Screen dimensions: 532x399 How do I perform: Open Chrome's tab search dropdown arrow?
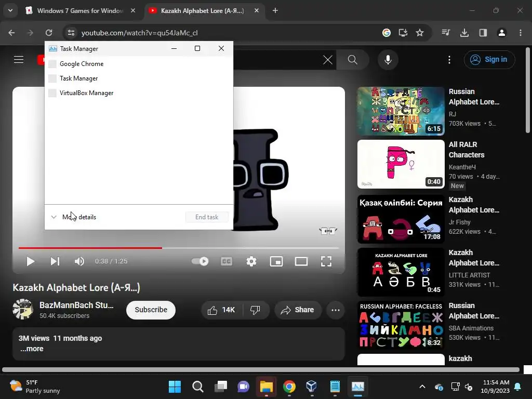pos(10,10)
